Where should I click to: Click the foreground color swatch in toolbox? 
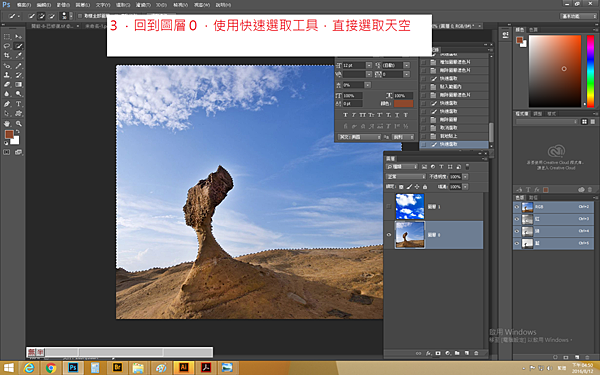click(9, 134)
